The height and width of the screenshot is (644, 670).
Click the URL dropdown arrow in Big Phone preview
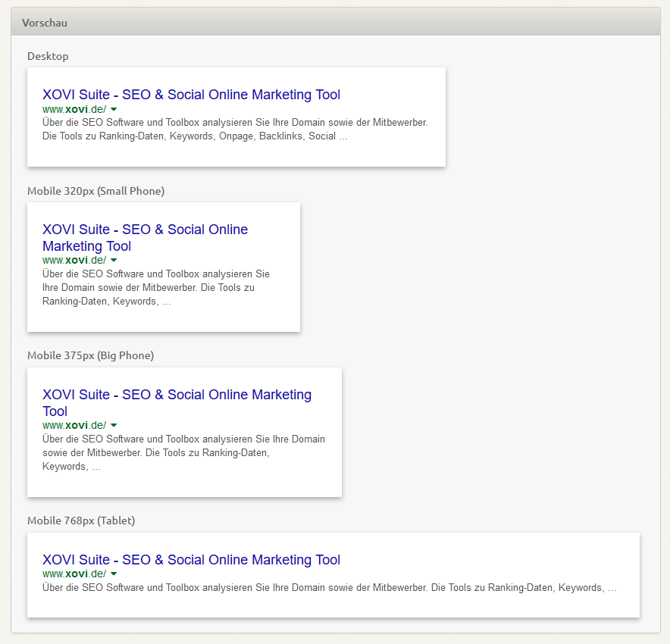point(114,426)
